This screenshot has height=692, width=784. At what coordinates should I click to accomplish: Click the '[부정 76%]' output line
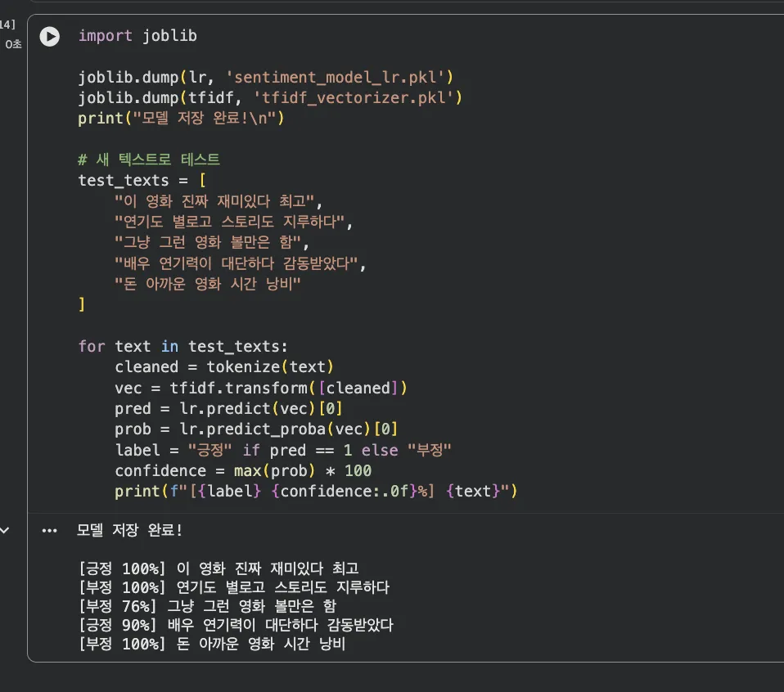click(219, 606)
